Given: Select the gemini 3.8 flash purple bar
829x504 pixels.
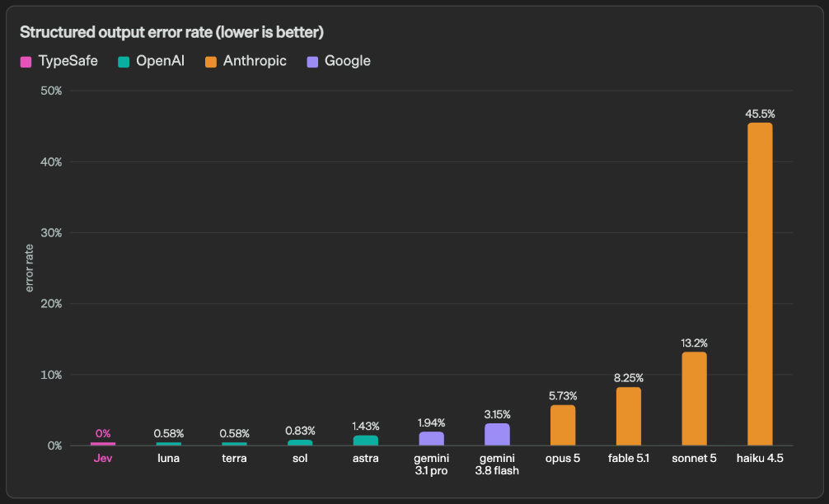Looking at the screenshot, I should 497,434.
